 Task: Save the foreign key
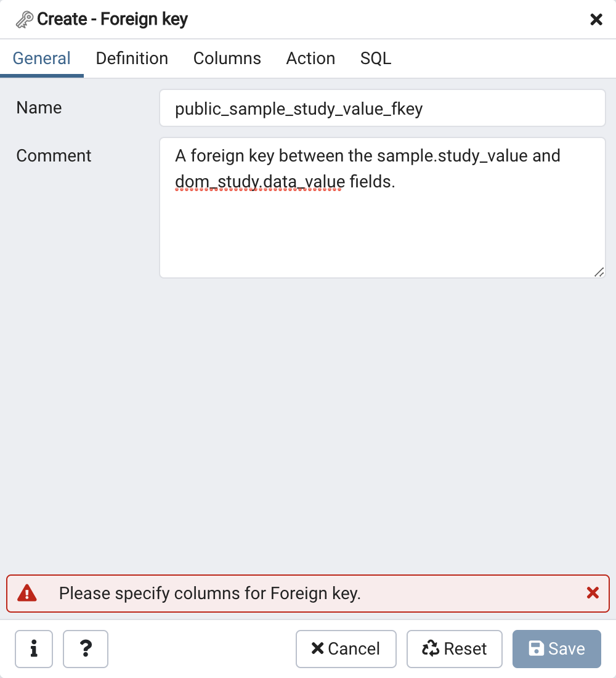[x=557, y=648]
